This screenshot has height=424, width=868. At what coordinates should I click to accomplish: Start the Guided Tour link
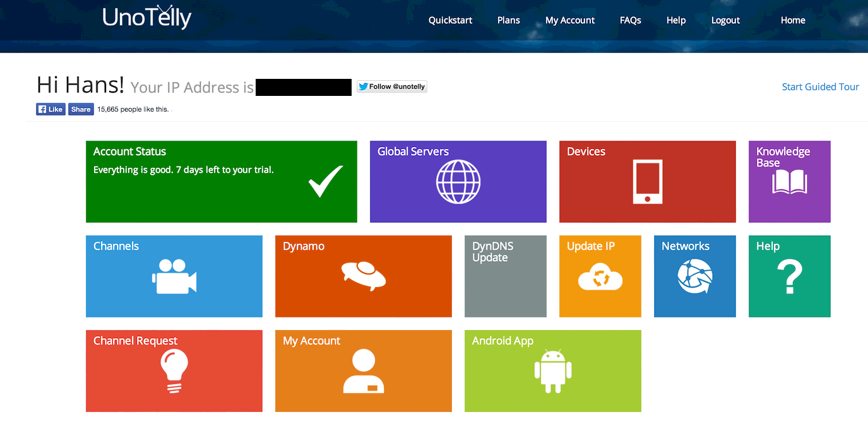point(821,87)
